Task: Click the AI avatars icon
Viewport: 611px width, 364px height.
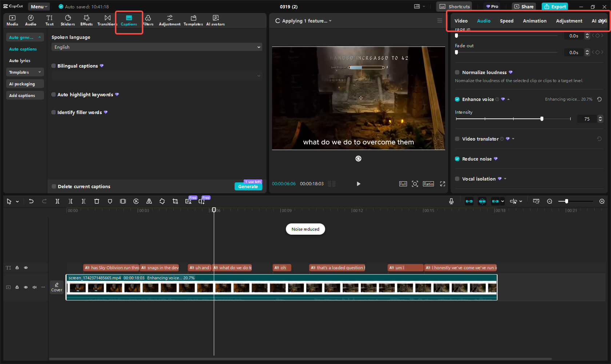Action: pos(215,20)
